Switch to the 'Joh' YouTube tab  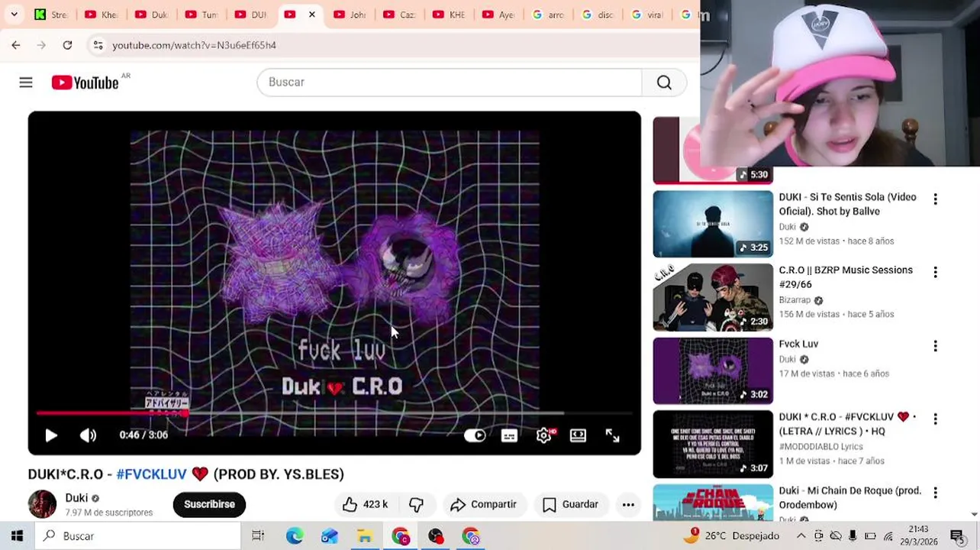(x=350, y=15)
